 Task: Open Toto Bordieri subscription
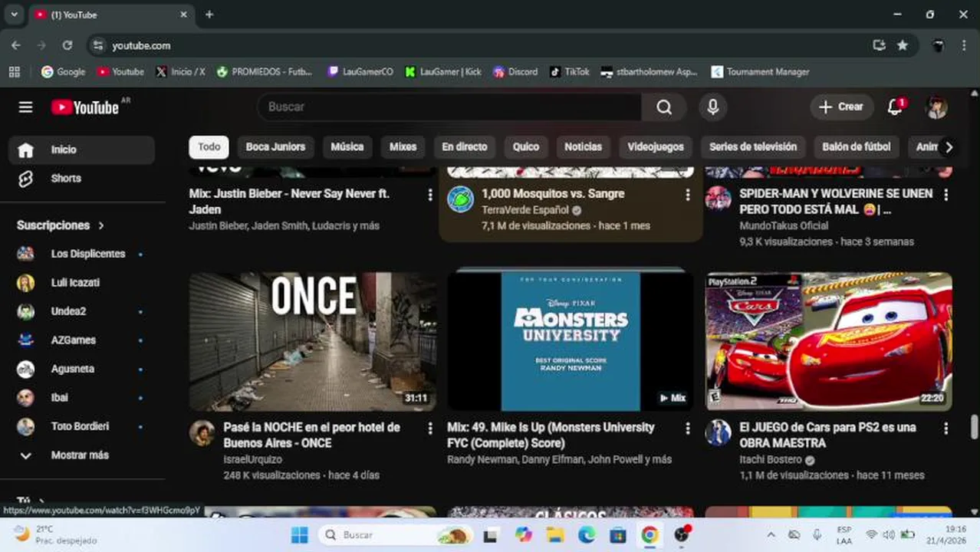81,426
